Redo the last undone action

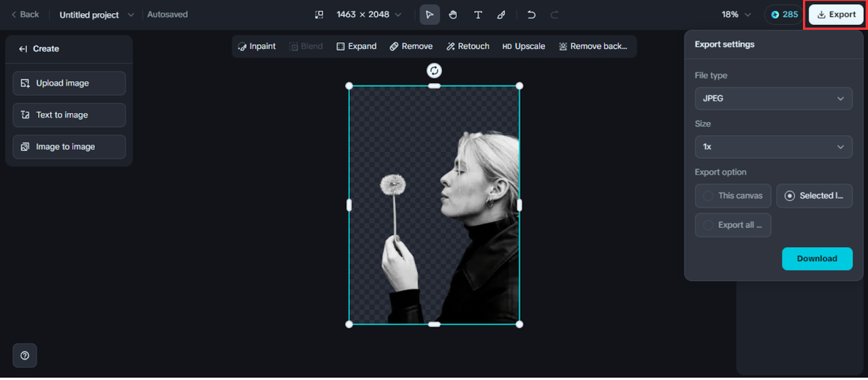pyautogui.click(x=554, y=14)
